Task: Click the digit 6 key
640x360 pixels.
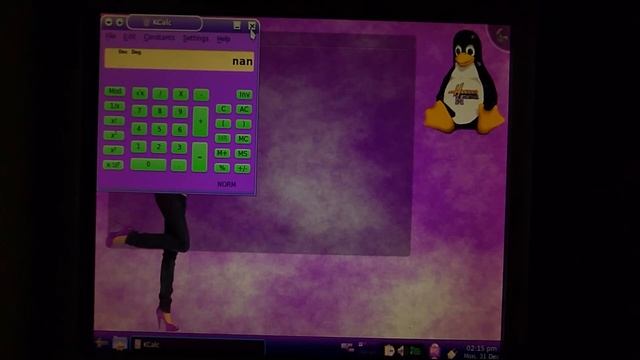Action: (x=180, y=130)
